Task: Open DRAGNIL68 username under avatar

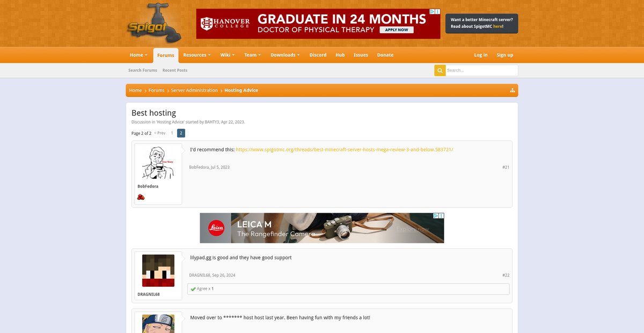Action: [x=149, y=294]
